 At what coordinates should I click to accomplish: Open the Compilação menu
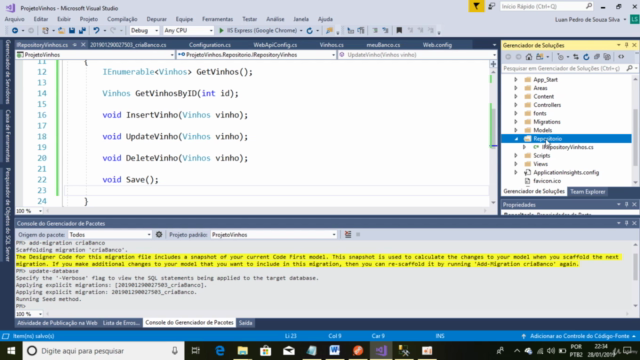pyautogui.click(x=122, y=19)
